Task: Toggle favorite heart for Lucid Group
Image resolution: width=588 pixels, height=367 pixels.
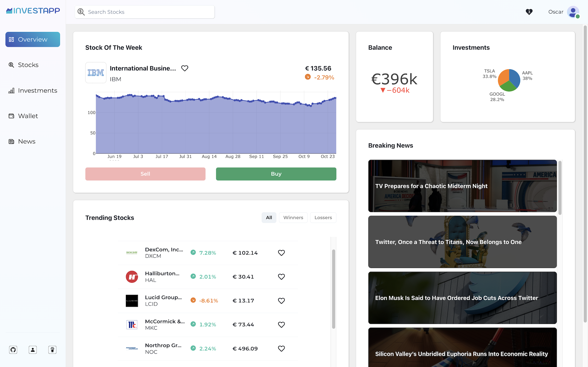Action: [281, 301]
